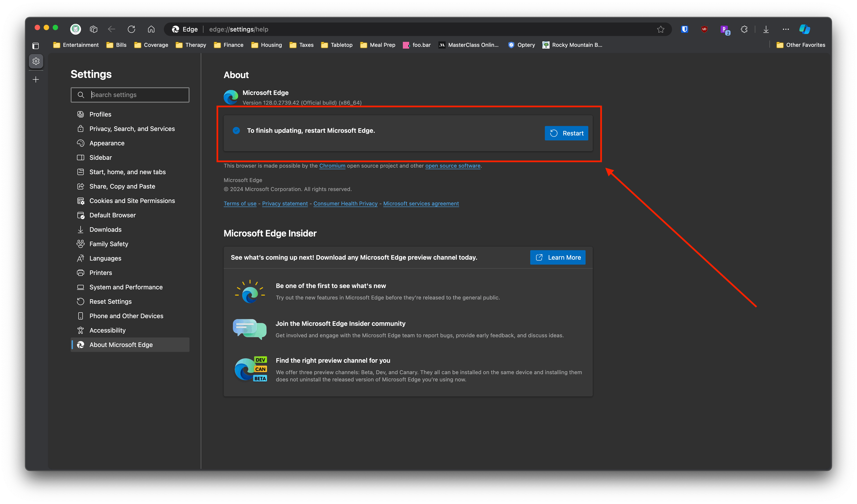
Task: Click the Copilot icon in the toolbar
Action: click(804, 29)
